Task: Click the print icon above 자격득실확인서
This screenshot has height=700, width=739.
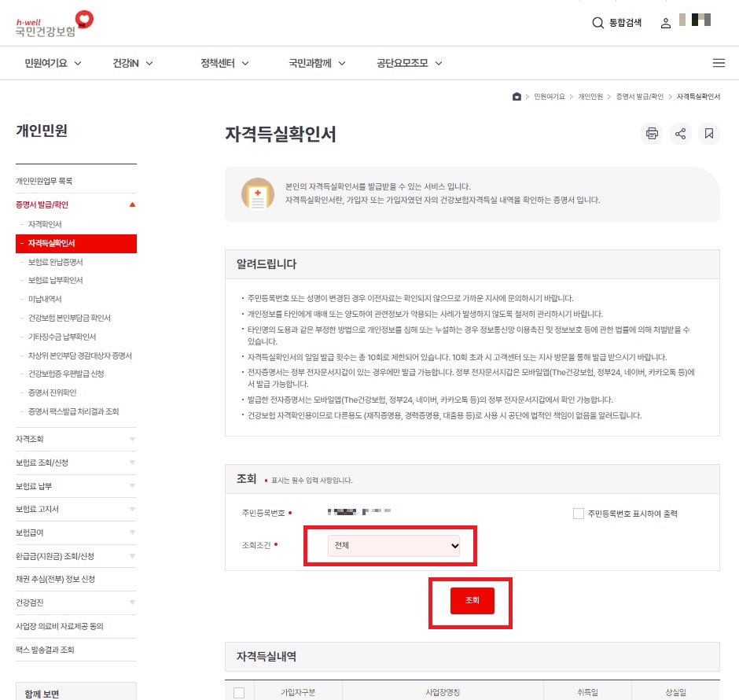Action: click(x=652, y=133)
